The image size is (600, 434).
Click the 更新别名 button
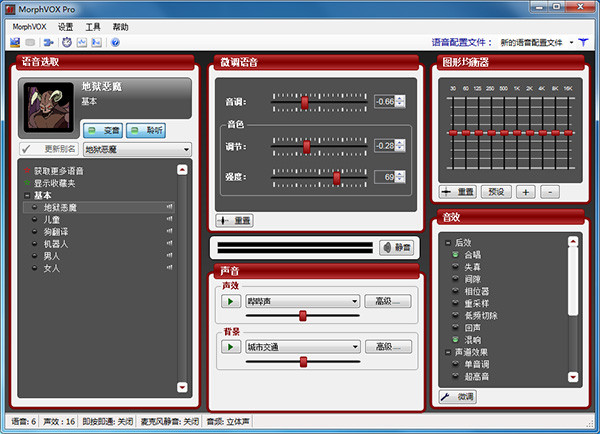pos(49,149)
